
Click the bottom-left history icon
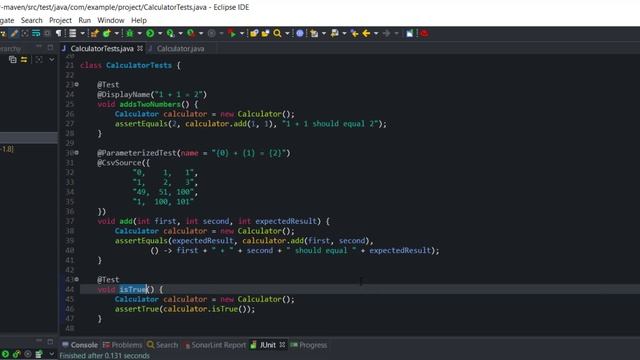point(39,354)
